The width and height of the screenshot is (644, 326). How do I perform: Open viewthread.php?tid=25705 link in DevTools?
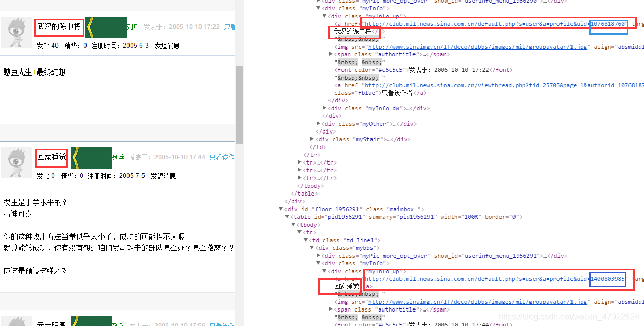[503, 85]
